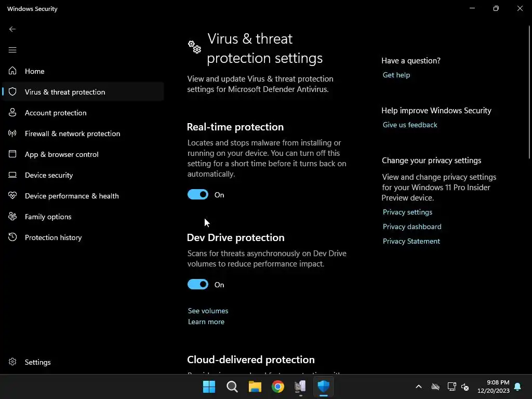Click the people icon for Family options
The height and width of the screenshot is (399, 532).
12,216
